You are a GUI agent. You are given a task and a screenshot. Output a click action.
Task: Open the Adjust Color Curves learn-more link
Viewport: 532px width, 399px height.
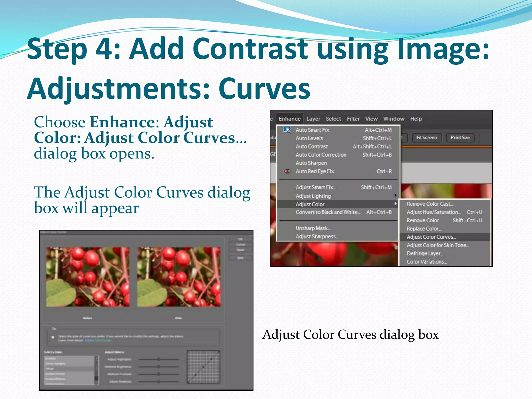(x=98, y=340)
